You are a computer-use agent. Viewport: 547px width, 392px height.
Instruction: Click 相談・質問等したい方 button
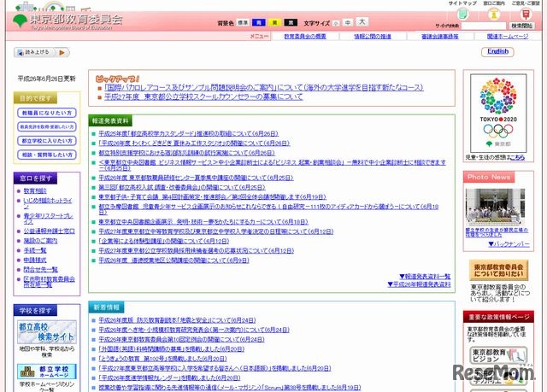pyautogui.click(x=47, y=155)
